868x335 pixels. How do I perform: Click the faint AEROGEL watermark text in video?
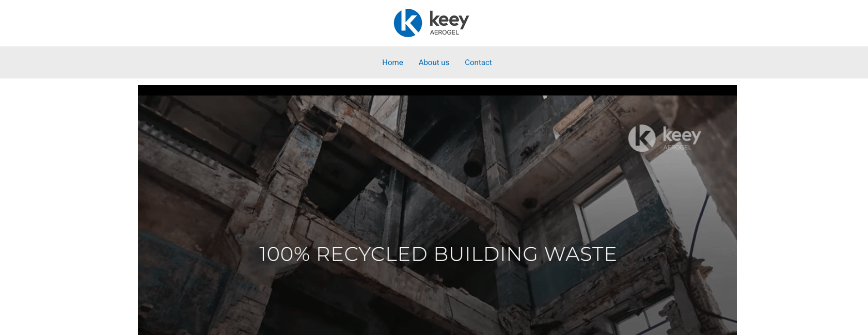(x=677, y=148)
